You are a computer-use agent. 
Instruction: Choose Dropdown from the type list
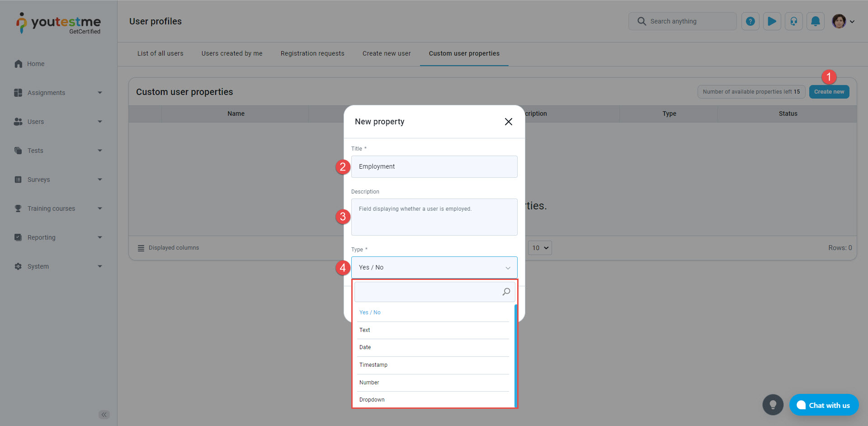coord(372,400)
